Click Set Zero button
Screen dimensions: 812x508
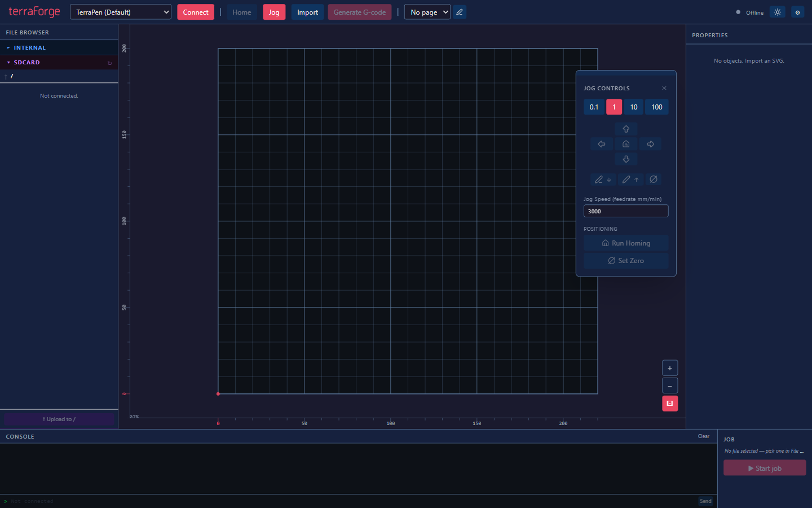[x=626, y=261]
